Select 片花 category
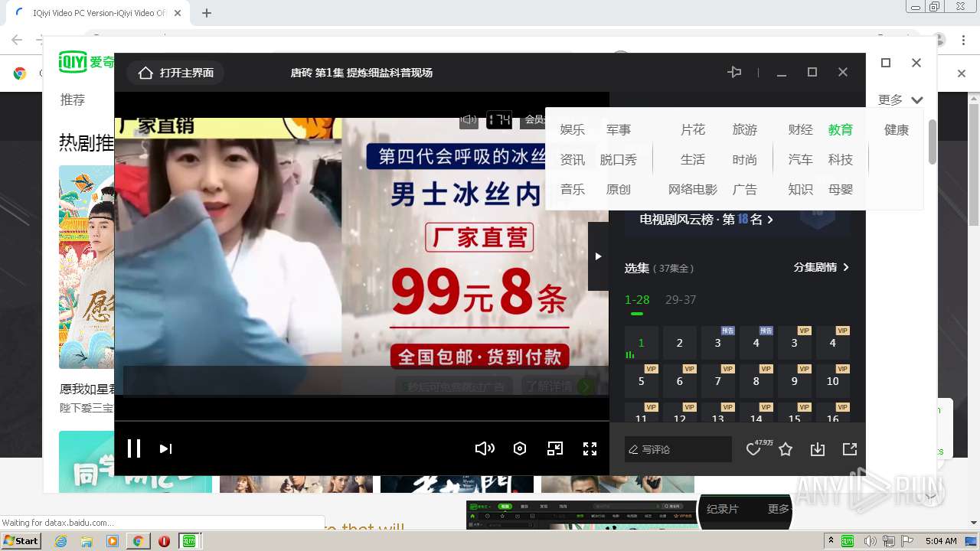Image resolution: width=980 pixels, height=551 pixels. click(693, 130)
